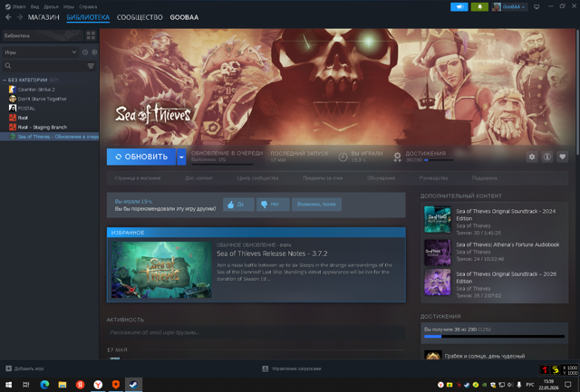Go back with the left arrow

click(x=8, y=17)
